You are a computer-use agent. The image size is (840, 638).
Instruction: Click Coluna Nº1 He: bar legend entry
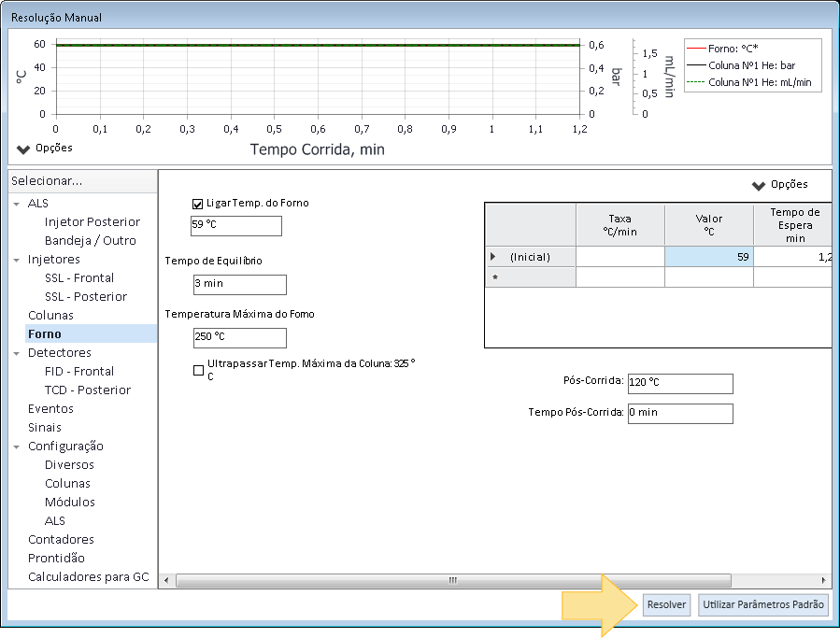[x=741, y=66]
